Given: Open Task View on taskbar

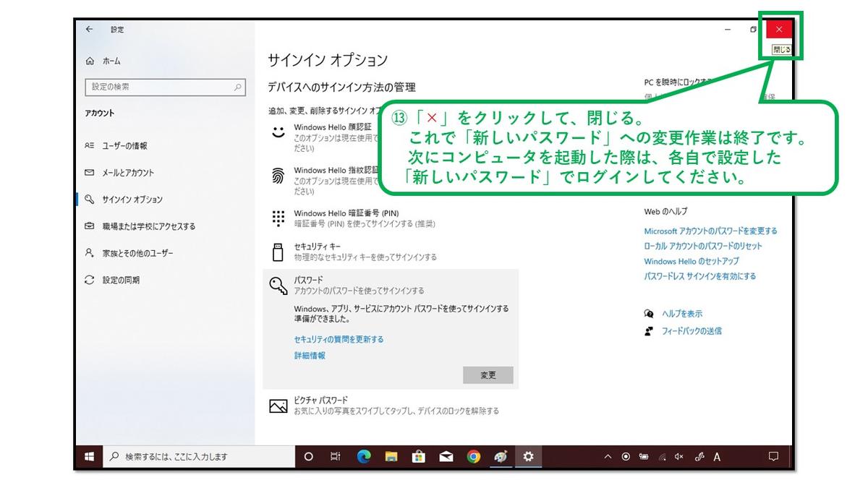Looking at the screenshot, I should coord(335,456).
